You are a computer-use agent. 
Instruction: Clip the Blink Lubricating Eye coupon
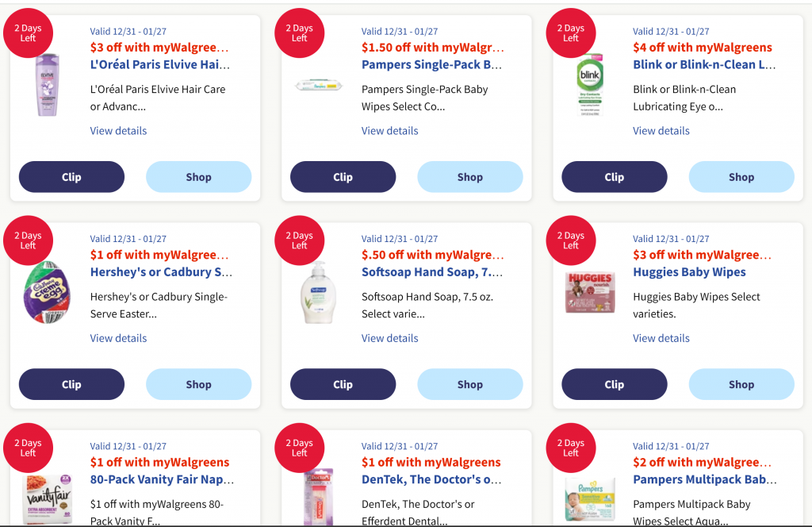point(614,176)
